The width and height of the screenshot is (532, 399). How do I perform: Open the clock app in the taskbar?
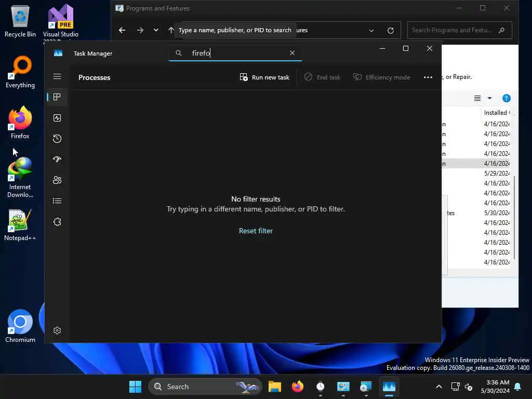point(320,387)
